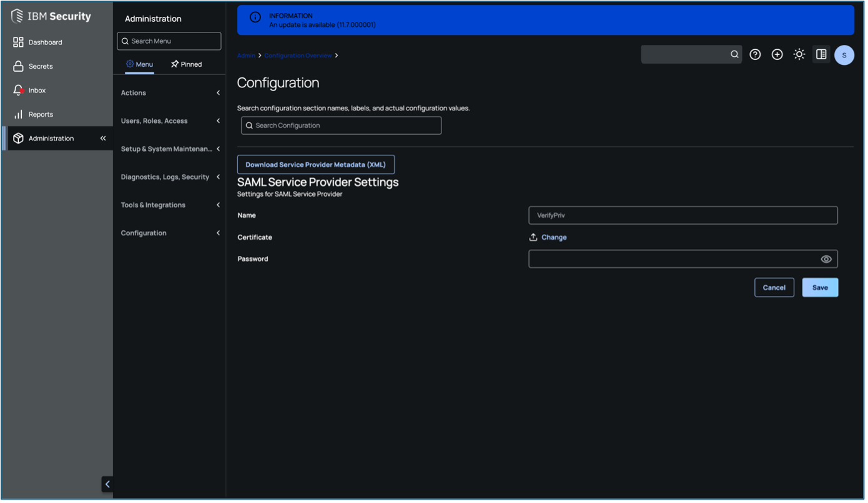Open the Help question mark icon
This screenshot has width=868, height=503.
[755, 54]
